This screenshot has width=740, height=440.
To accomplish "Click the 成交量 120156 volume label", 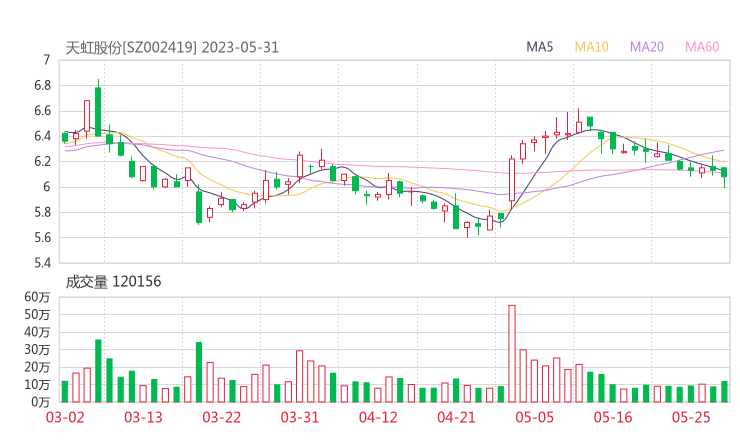I will pyautogui.click(x=113, y=282).
